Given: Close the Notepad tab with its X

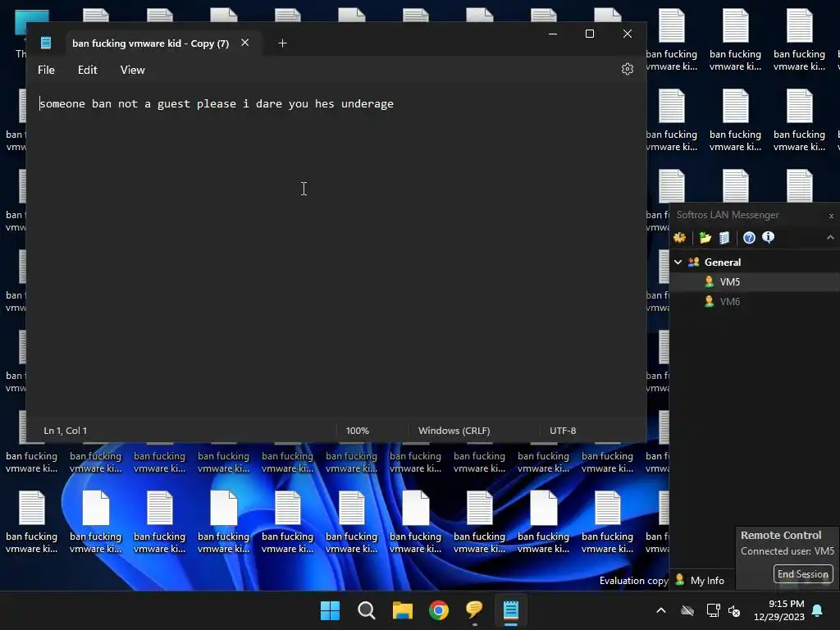Looking at the screenshot, I should pos(244,43).
